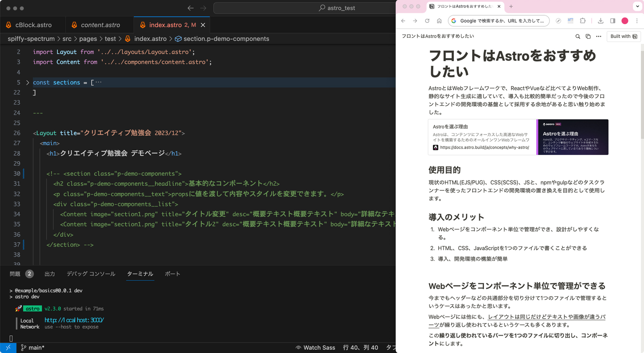Screen dimensions: 644x353
Task: Close the index.astro editor tab
Action: [203, 25]
